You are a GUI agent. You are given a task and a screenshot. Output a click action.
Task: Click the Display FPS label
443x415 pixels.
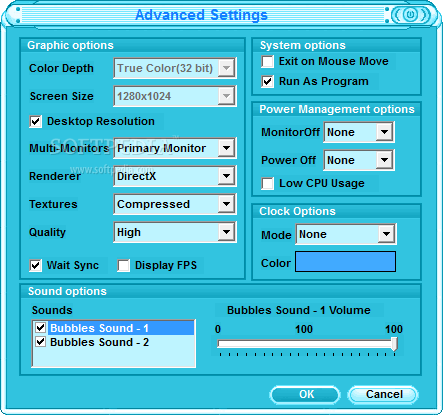(166, 265)
